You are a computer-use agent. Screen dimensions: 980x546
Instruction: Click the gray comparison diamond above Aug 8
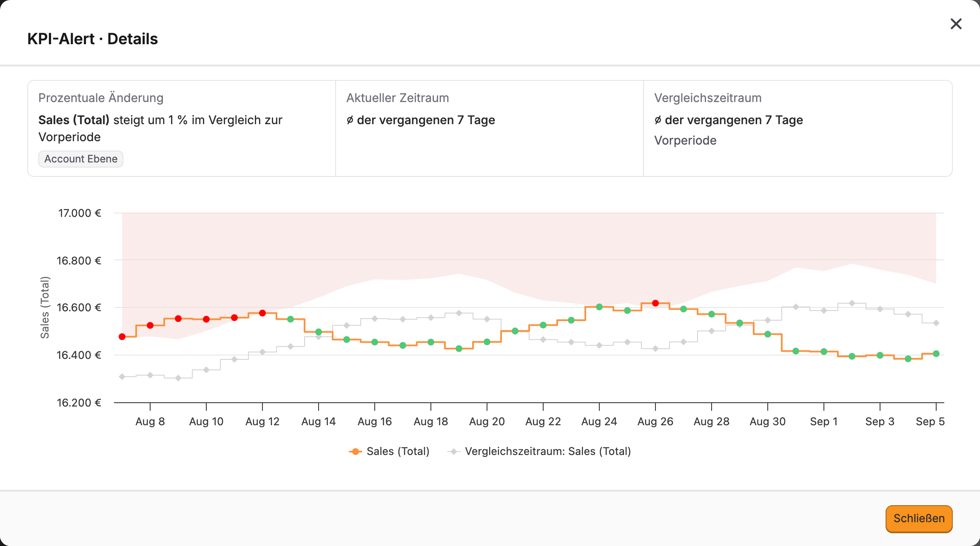pos(150,375)
